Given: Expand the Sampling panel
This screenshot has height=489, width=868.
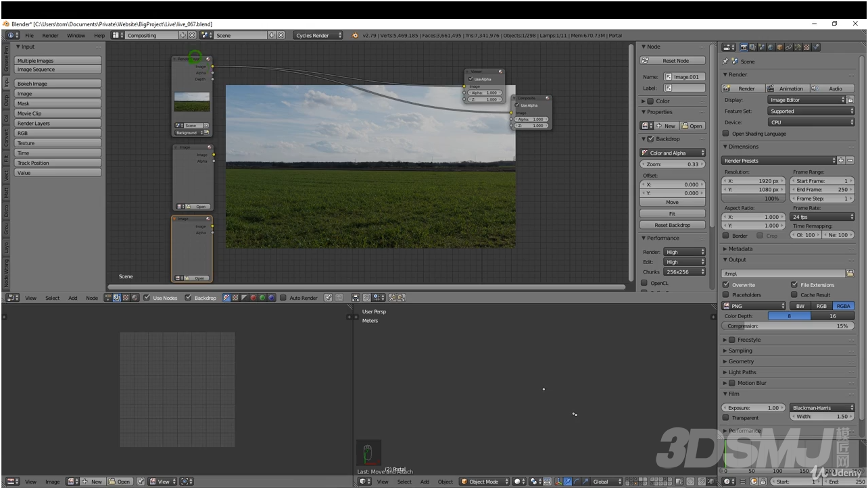Looking at the screenshot, I should (740, 351).
